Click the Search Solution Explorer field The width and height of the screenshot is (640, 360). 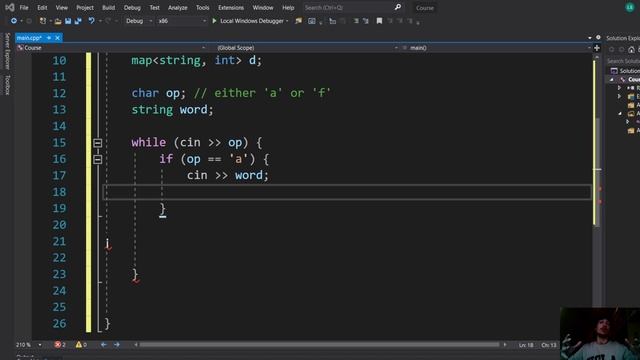623,61
